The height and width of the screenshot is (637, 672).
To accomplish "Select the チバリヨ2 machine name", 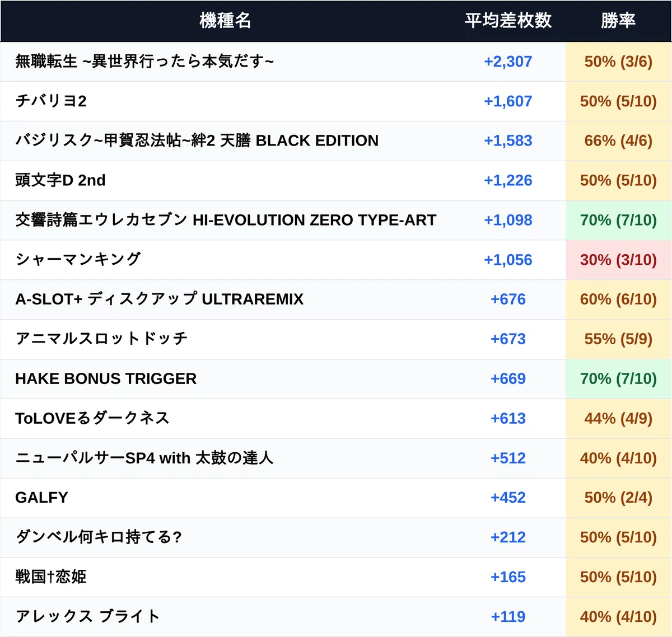I will tap(51, 101).
